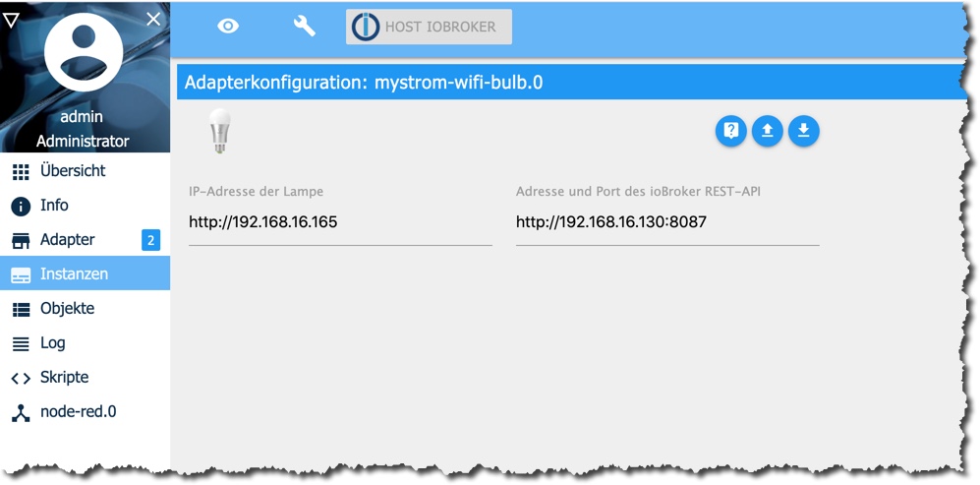This screenshot has width=980, height=485.
Task: Click the help question mark button
Action: click(x=730, y=131)
